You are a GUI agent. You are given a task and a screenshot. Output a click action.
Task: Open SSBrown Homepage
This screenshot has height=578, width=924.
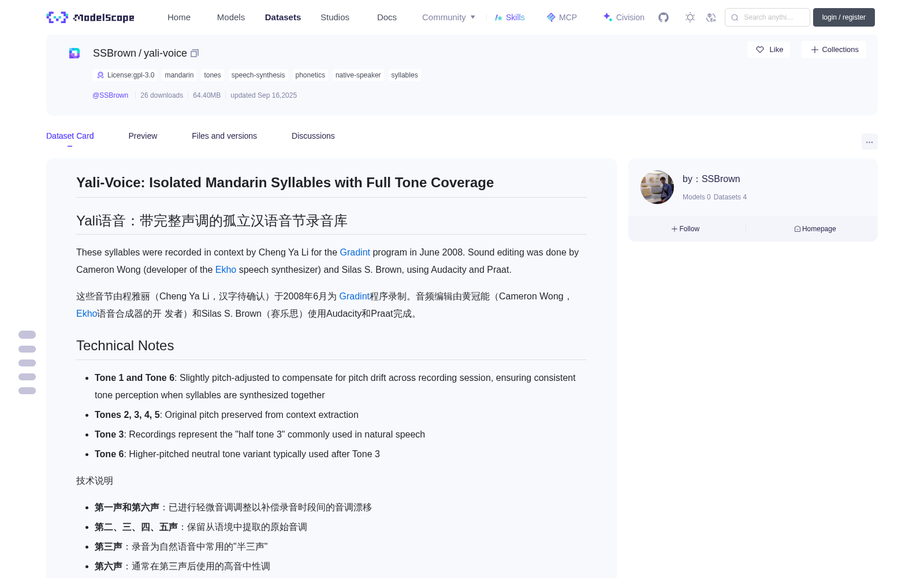point(815,229)
